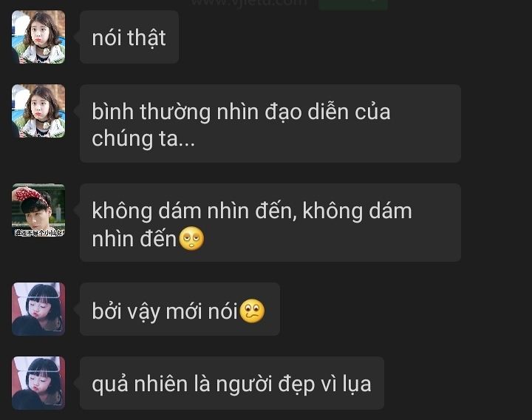This screenshot has width=532, height=420.
Task: Tap the word "bởi" in fourth message
Action: click(x=107, y=311)
